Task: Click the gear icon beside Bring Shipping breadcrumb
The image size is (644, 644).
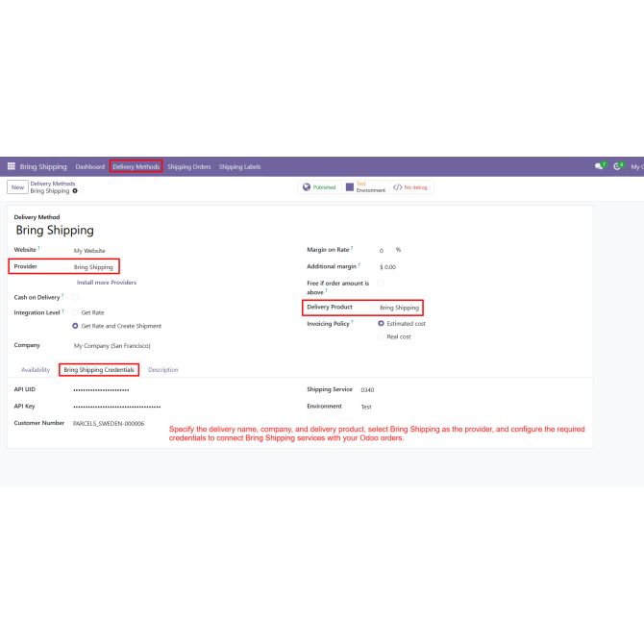Action: [x=75, y=191]
